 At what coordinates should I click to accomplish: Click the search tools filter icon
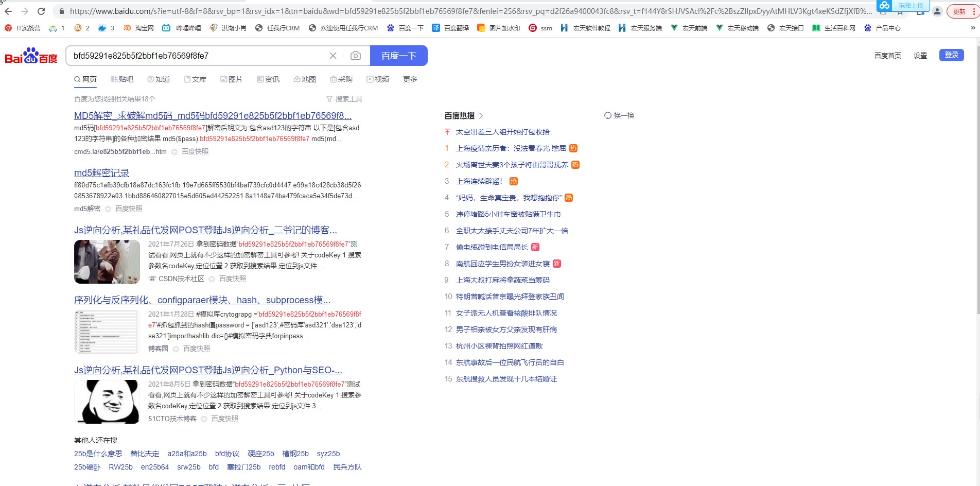pyautogui.click(x=329, y=99)
